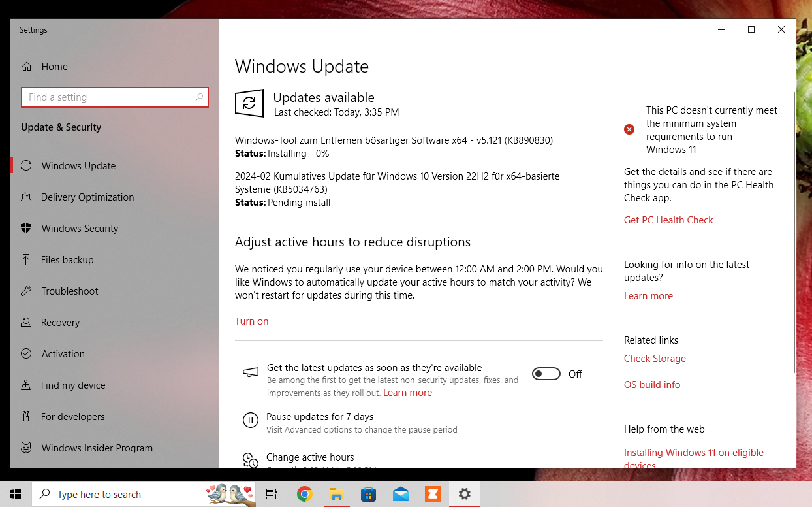Select Troubleshoot in the sidebar
Viewport: 812px width, 507px height.
[x=115, y=291]
